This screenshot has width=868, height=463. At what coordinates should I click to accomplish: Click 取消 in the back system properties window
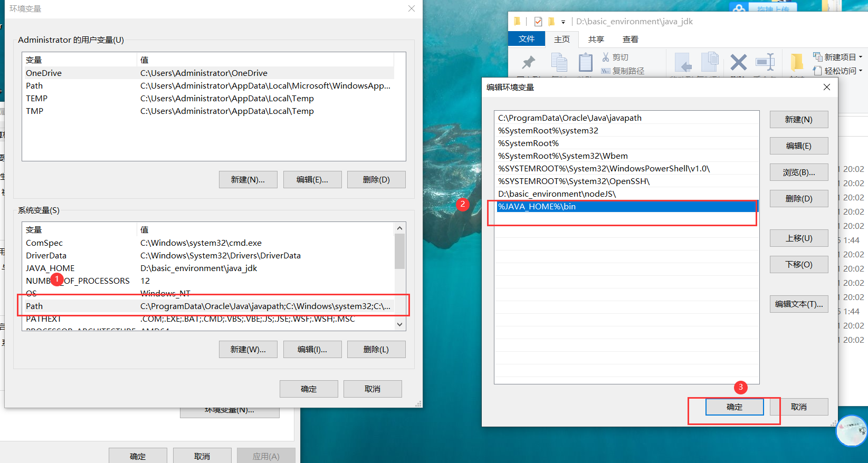click(202, 456)
